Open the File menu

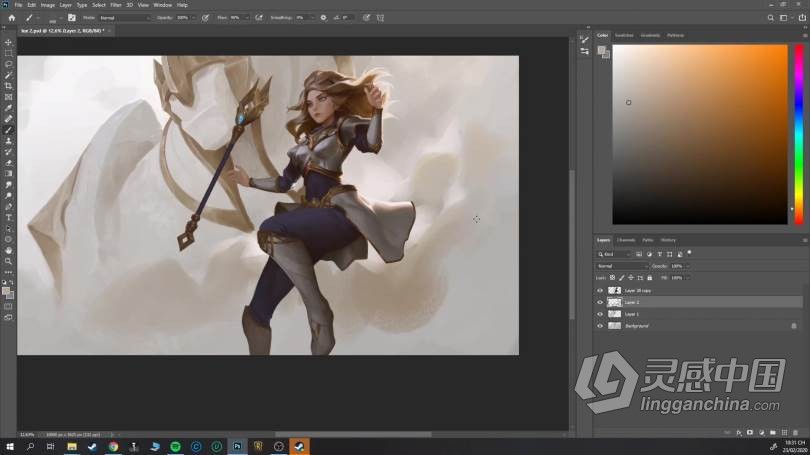click(18, 5)
